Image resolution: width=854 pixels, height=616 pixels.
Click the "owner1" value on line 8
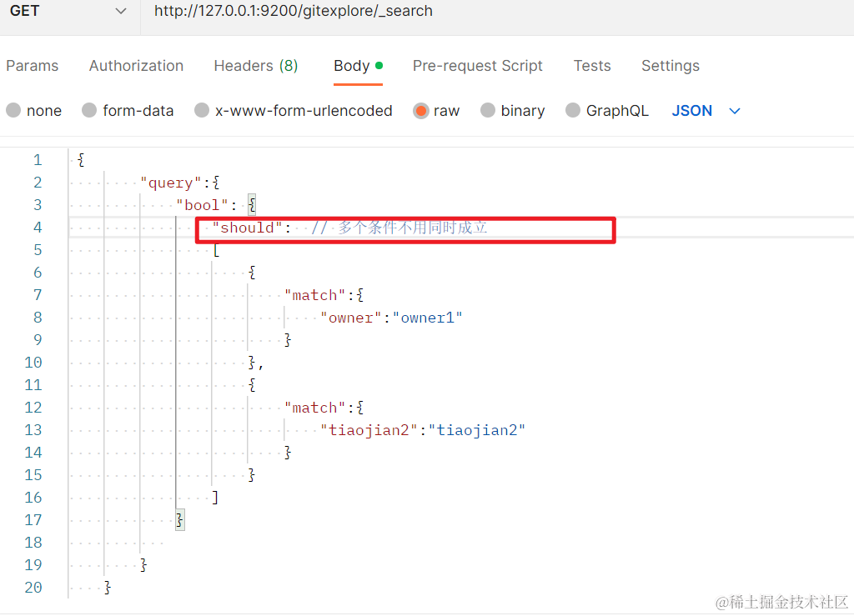click(428, 318)
